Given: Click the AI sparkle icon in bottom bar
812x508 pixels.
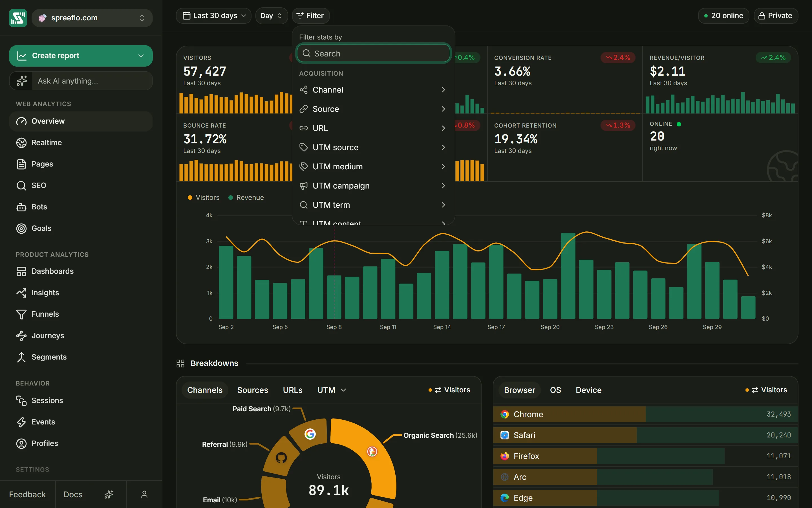Looking at the screenshot, I should coord(109,494).
